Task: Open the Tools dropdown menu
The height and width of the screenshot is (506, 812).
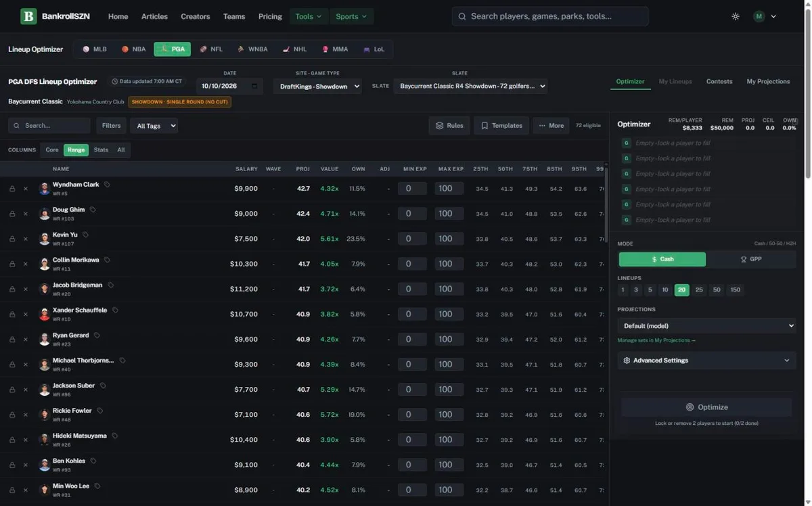Action: [x=309, y=16]
